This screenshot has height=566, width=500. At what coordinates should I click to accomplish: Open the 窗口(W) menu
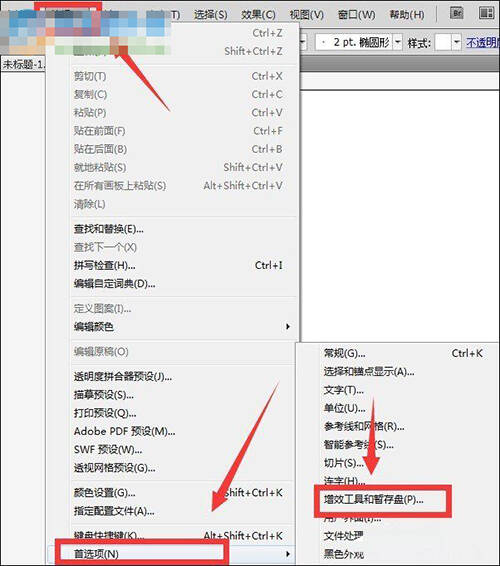(x=357, y=14)
